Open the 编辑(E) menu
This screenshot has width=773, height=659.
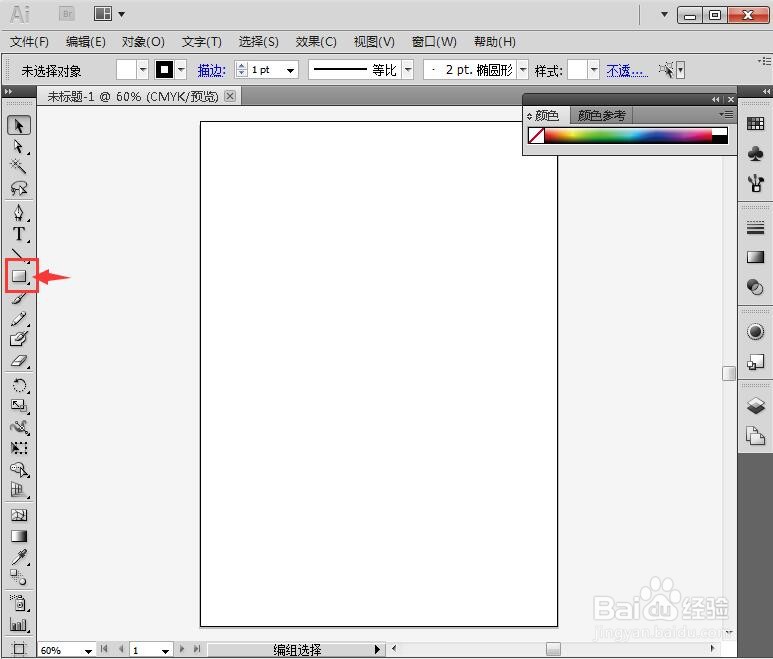(x=86, y=42)
